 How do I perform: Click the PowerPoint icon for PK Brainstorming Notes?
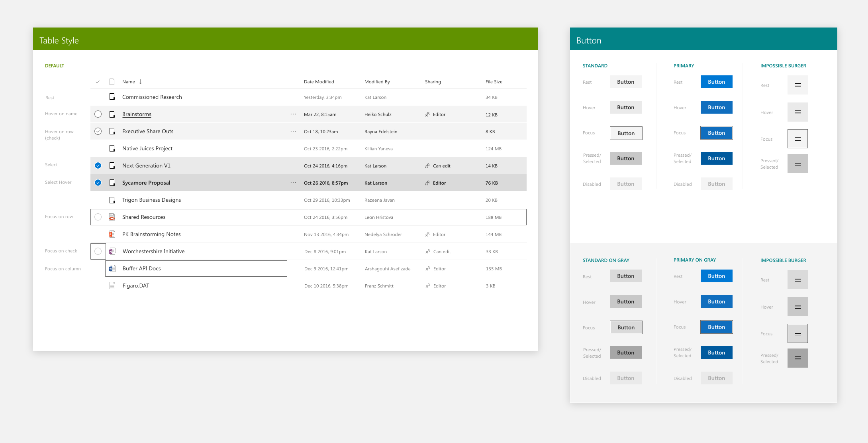click(112, 234)
